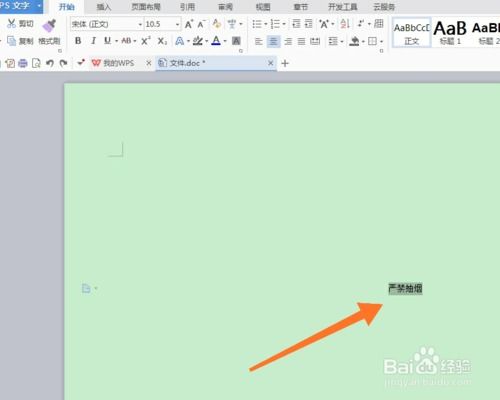Switch to the 开始 ribbon tab
500x400 pixels.
point(67,7)
